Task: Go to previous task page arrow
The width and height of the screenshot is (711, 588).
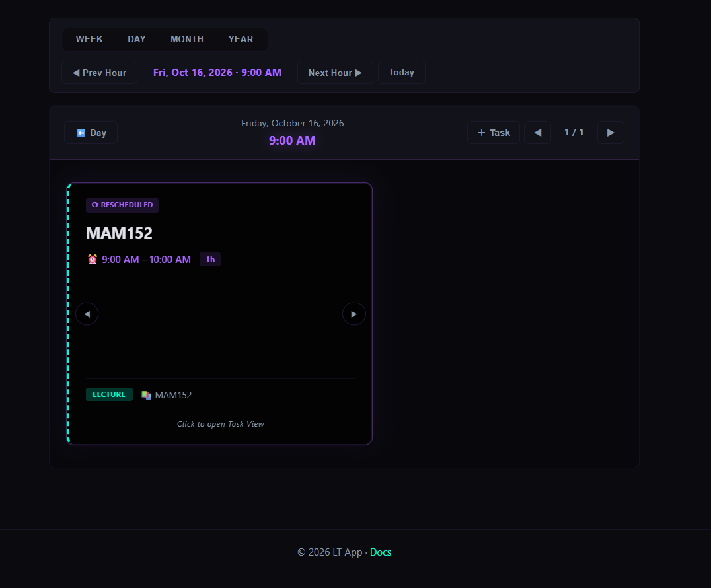Action: pos(537,132)
